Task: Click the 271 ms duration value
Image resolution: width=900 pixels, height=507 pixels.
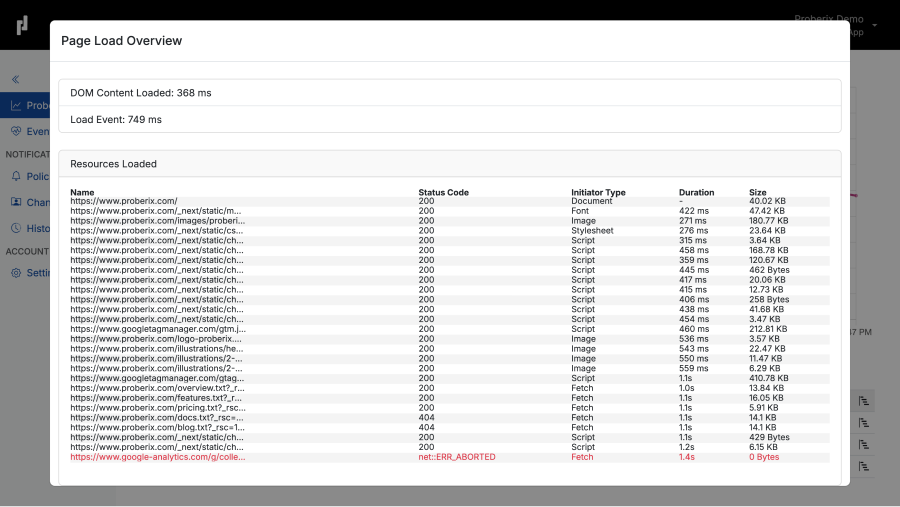Action: (x=693, y=220)
